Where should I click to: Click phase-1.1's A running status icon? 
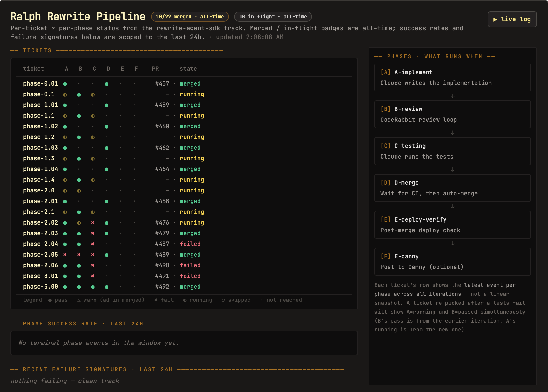coord(65,116)
